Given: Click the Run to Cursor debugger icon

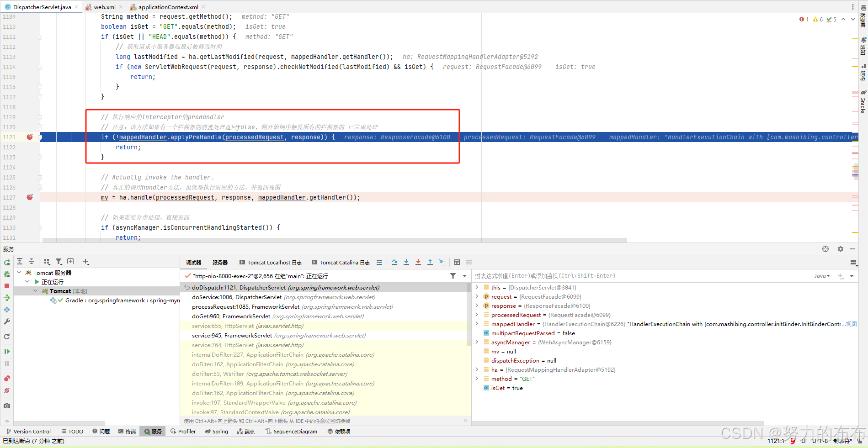Looking at the screenshot, I should click(442, 262).
